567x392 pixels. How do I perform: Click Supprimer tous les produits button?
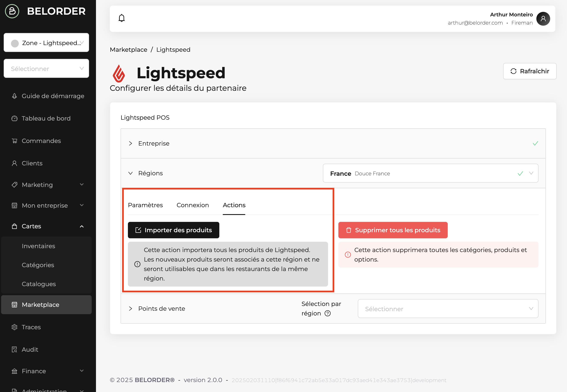pos(393,230)
